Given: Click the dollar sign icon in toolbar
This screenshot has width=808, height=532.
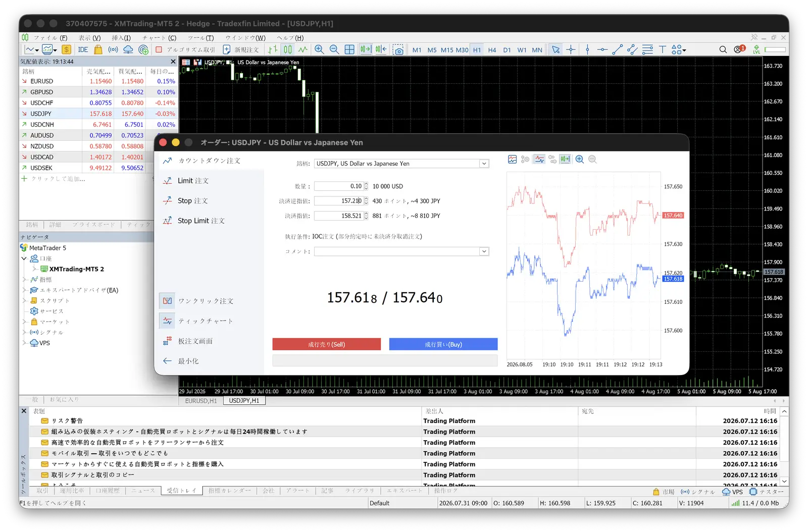Looking at the screenshot, I should [x=66, y=49].
